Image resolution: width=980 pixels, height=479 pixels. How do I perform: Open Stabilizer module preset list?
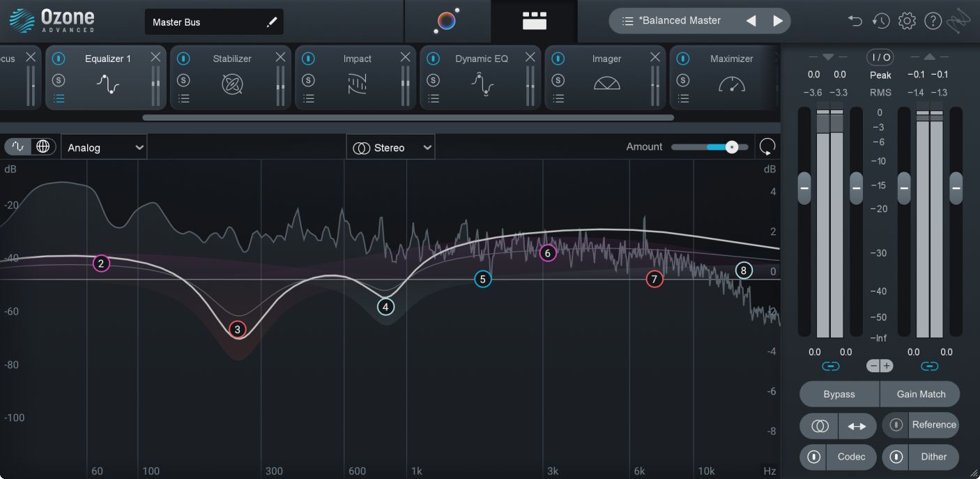pos(184,98)
